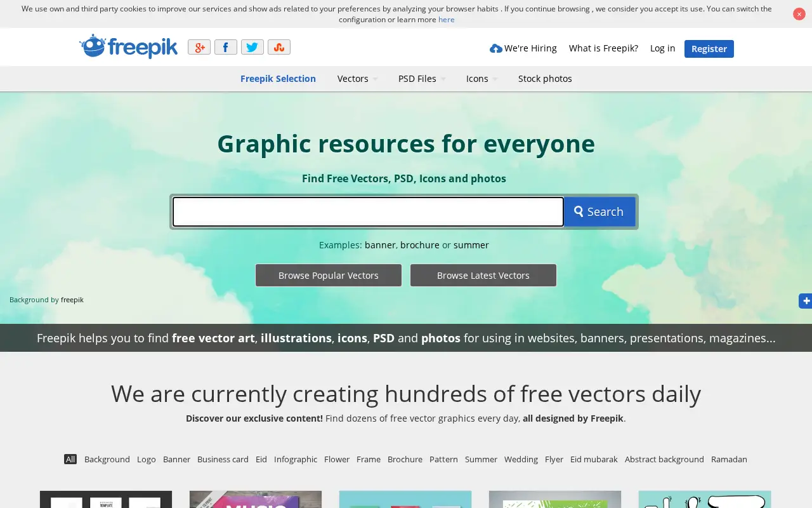The width and height of the screenshot is (812, 508).
Task: Filter by Flower category
Action: coord(337,459)
